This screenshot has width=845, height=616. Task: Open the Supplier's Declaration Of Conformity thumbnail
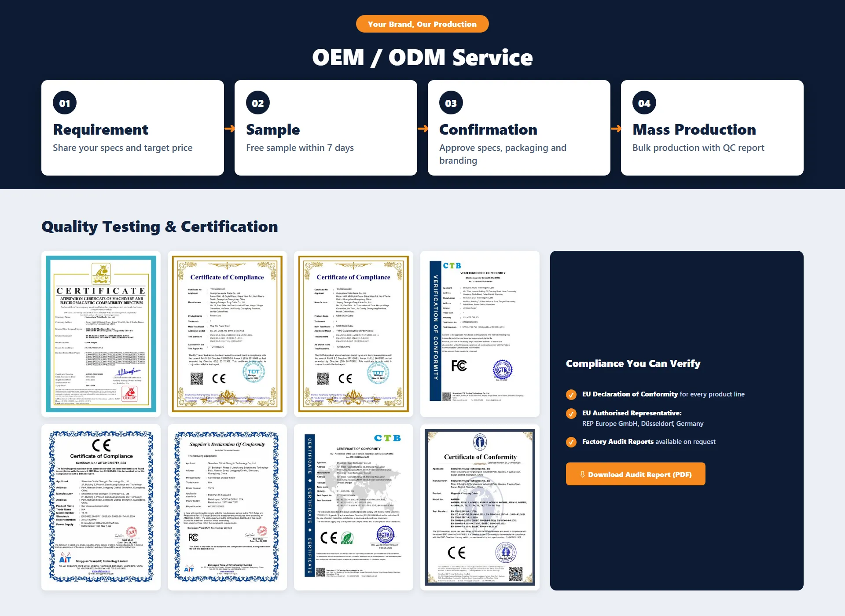pos(227,507)
